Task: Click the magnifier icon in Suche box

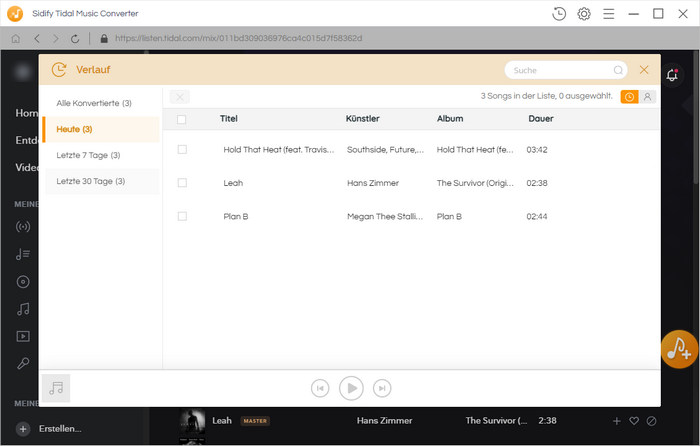Action: tap(618, 70)
